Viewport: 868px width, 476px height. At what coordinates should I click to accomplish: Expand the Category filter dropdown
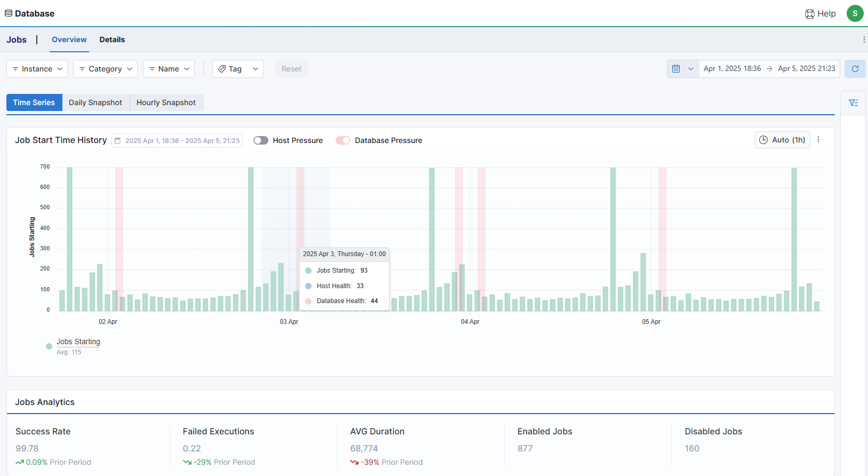click(106, 69)
